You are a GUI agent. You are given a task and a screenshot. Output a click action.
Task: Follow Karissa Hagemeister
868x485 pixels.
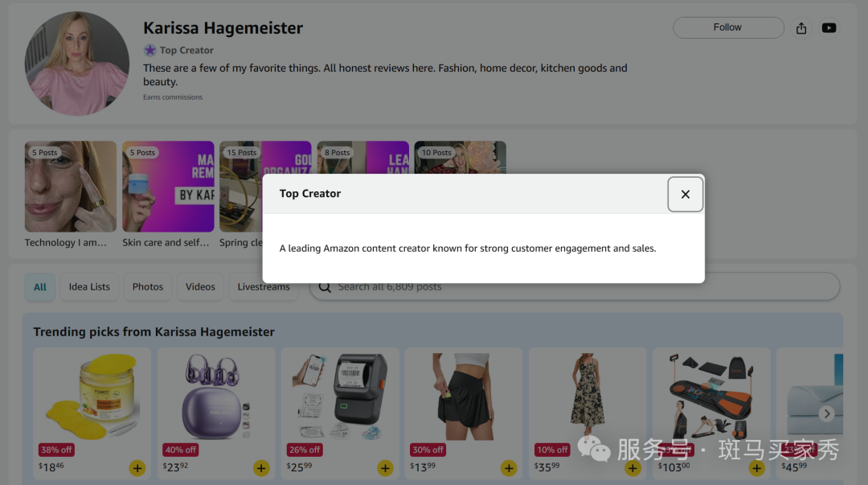(x=728, y=27)
